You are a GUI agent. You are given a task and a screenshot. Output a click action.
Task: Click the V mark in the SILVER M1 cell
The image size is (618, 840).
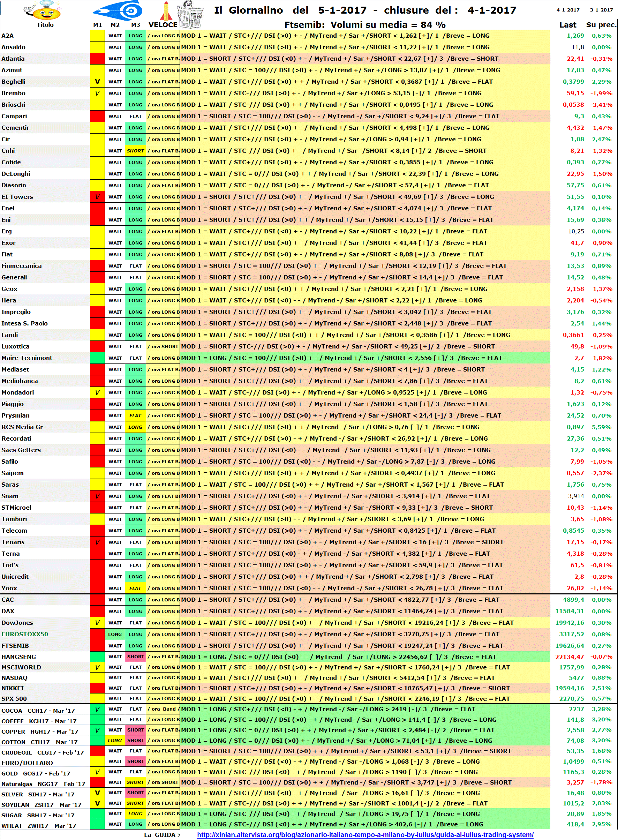pyautogui.click(x=97, y=793)
